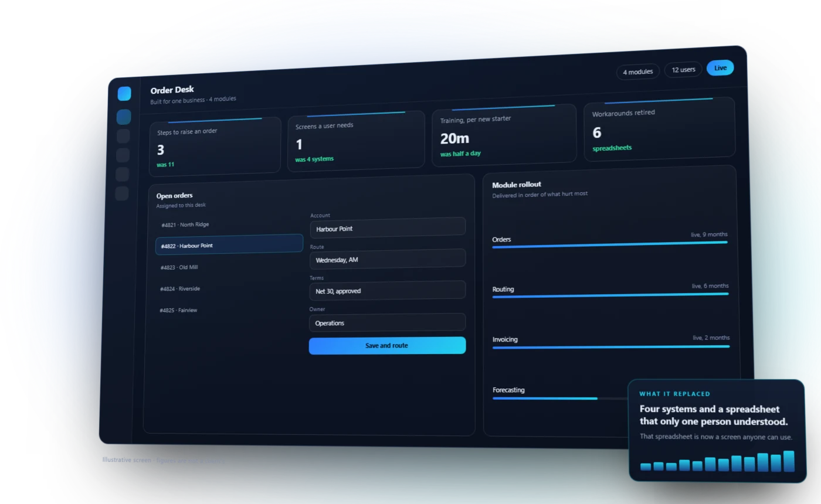Click Save and route button

pyautogui.click(x=388, y=345)
